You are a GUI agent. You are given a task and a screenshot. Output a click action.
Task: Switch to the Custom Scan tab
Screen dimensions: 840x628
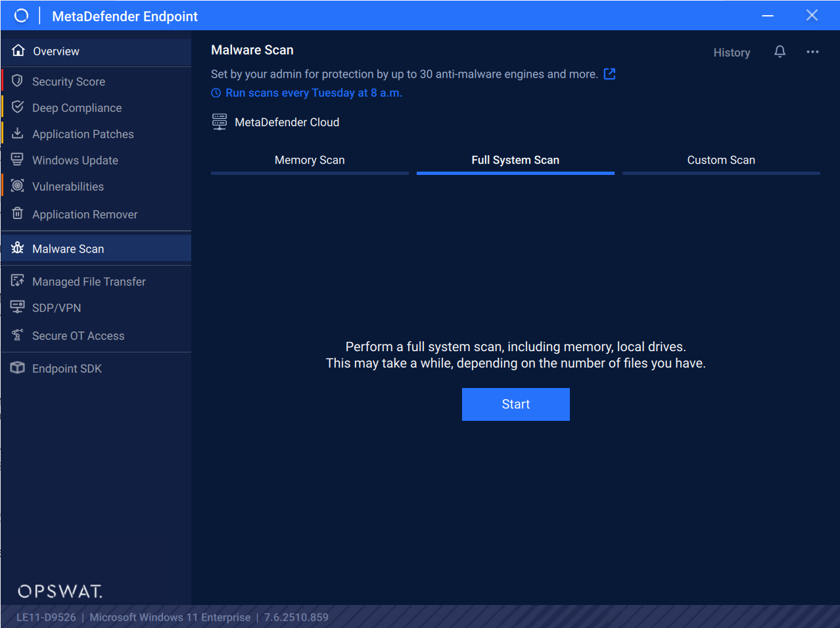721,160
